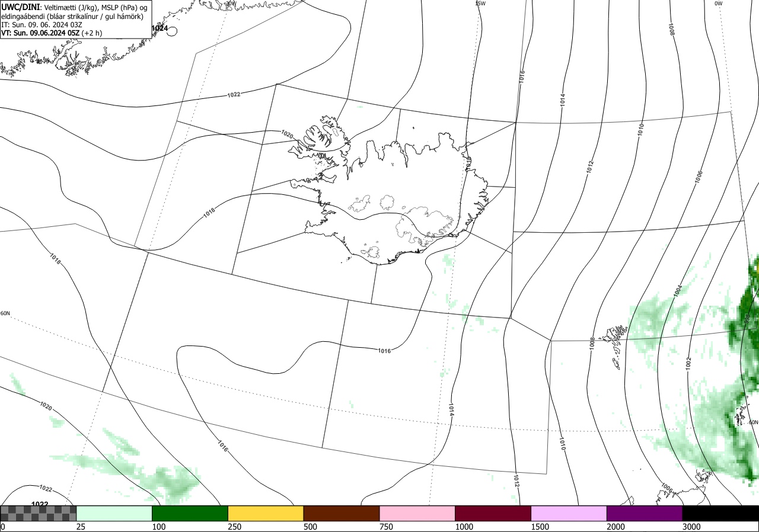Click the light green 25–100 legend swatch
The image size is (759, 532).
tap(114, 513)
